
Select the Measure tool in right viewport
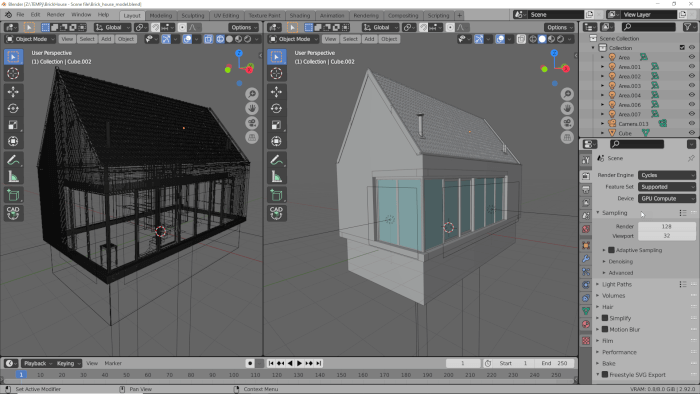276,177
